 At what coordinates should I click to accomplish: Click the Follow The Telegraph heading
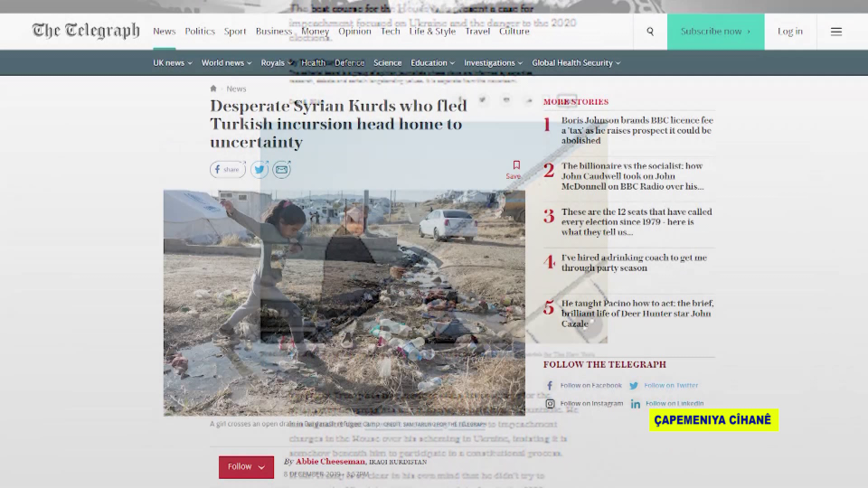[605, 364]
